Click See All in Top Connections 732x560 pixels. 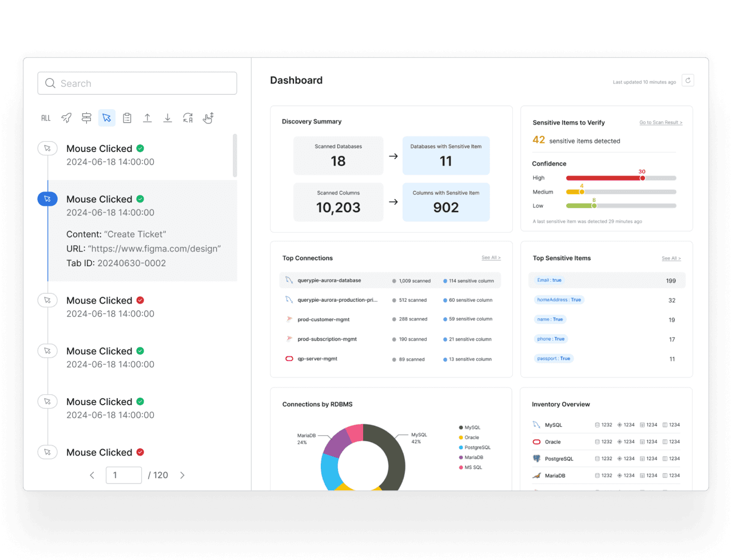coord(491,258)
